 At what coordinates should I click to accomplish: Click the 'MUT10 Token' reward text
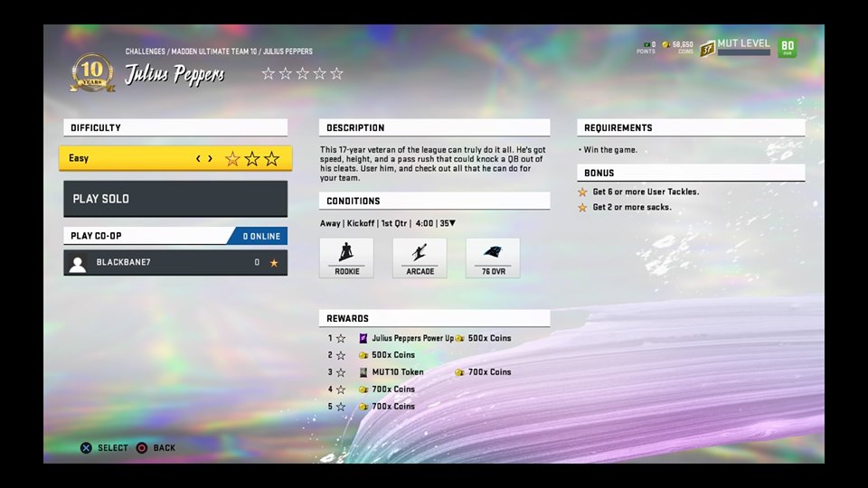tap(398, 372)
